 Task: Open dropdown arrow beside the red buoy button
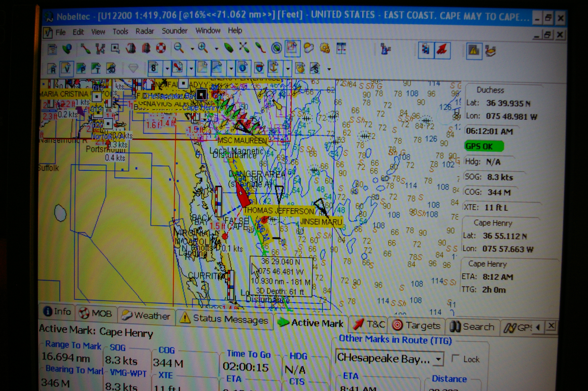(191, 68)
